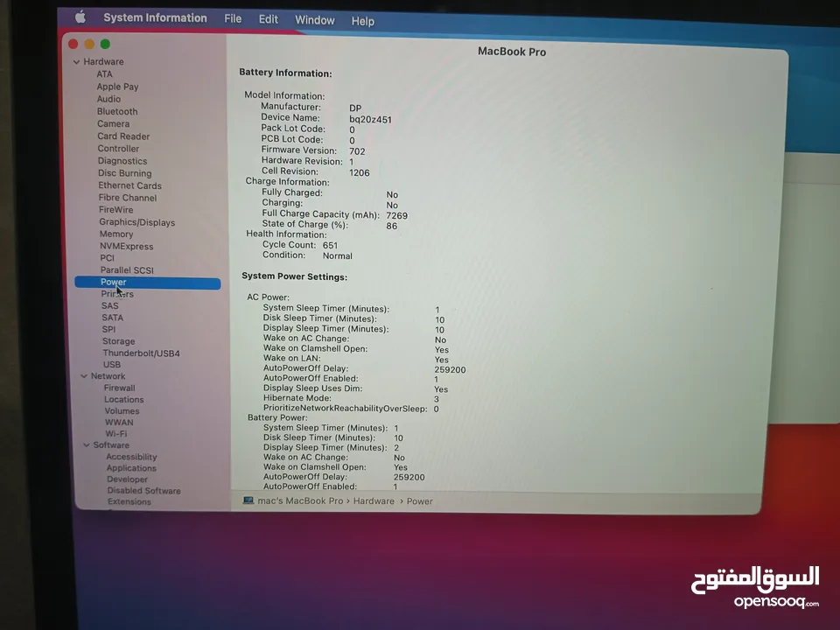Open the Help menu
This screenshot has width=840, height=630.
[x=362, y=21]
